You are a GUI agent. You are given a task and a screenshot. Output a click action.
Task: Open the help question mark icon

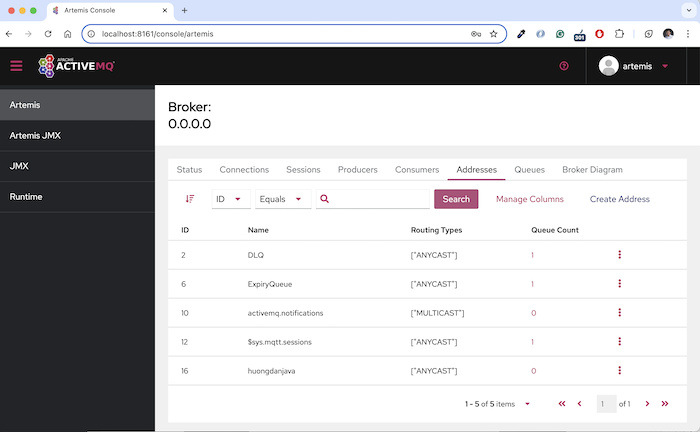tap(564, 66)
